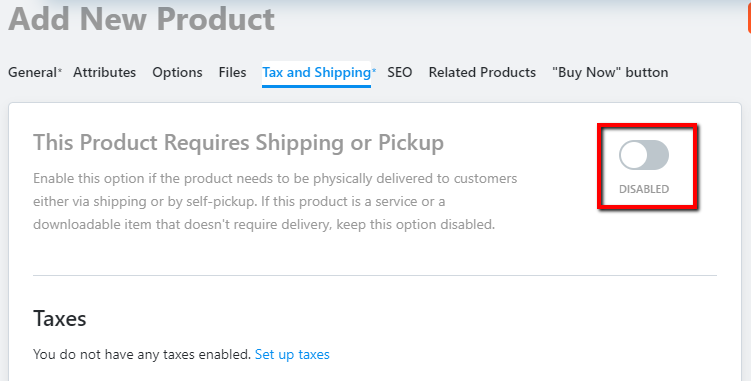This screenshot has width=751, height=381.
Task: Enable the shipping or pickup toggle switch
Action: 644,155
